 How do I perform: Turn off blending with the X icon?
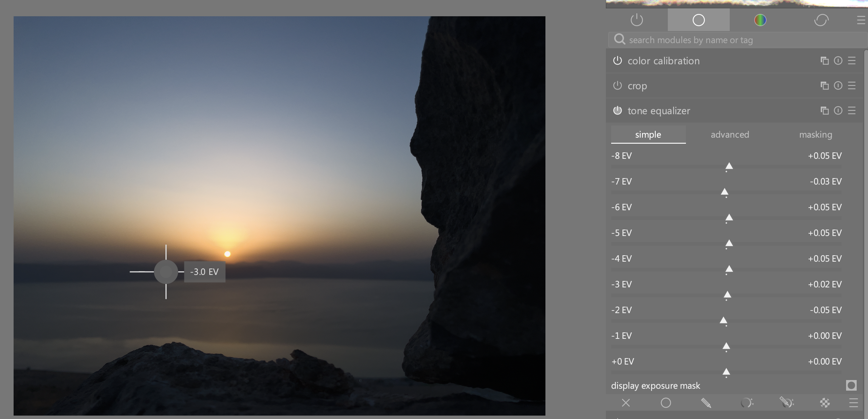point(626,403)
